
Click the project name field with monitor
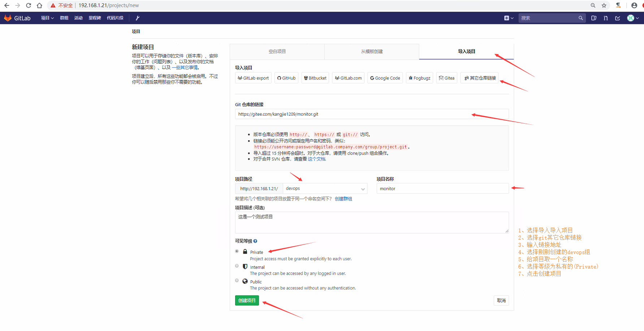(x=443, y=189)
